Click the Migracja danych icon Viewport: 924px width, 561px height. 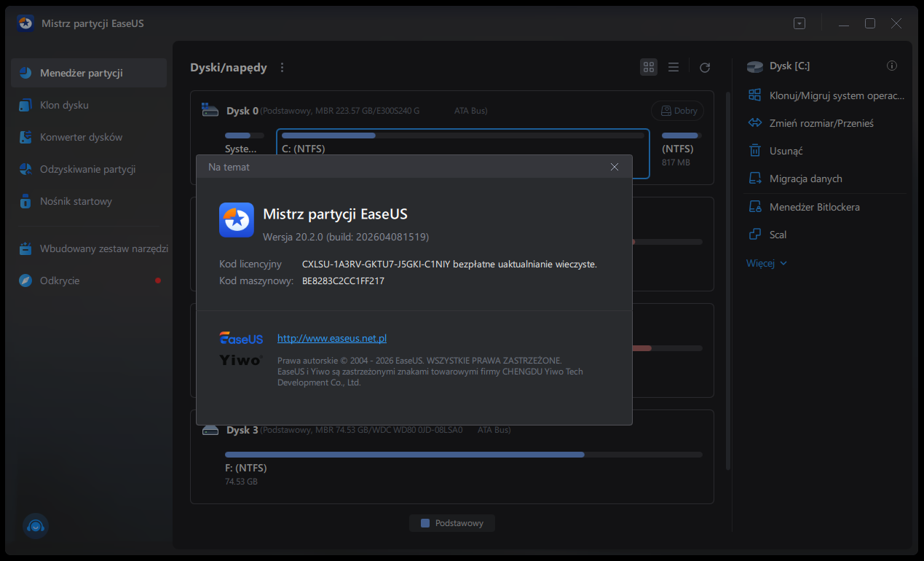(x=755, y=178)
